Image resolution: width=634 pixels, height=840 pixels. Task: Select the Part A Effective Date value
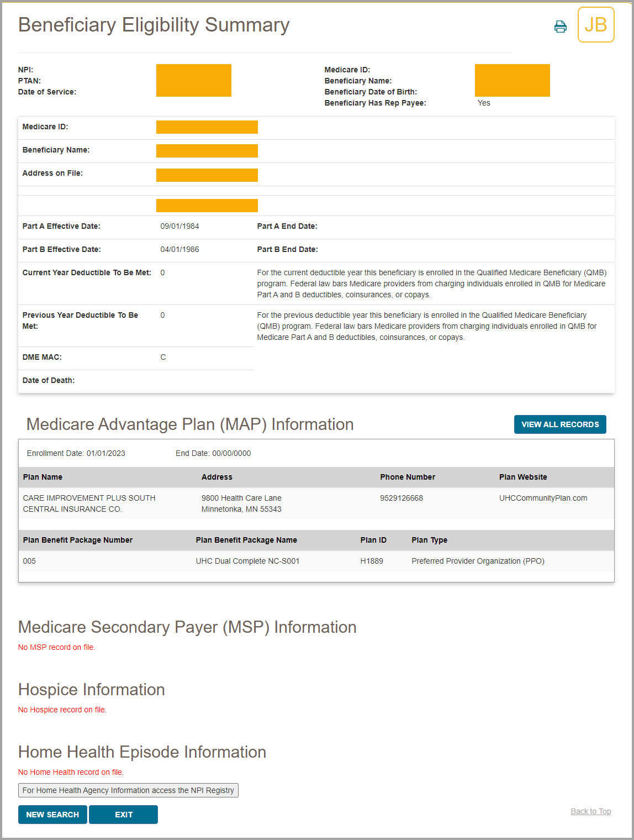179,226
